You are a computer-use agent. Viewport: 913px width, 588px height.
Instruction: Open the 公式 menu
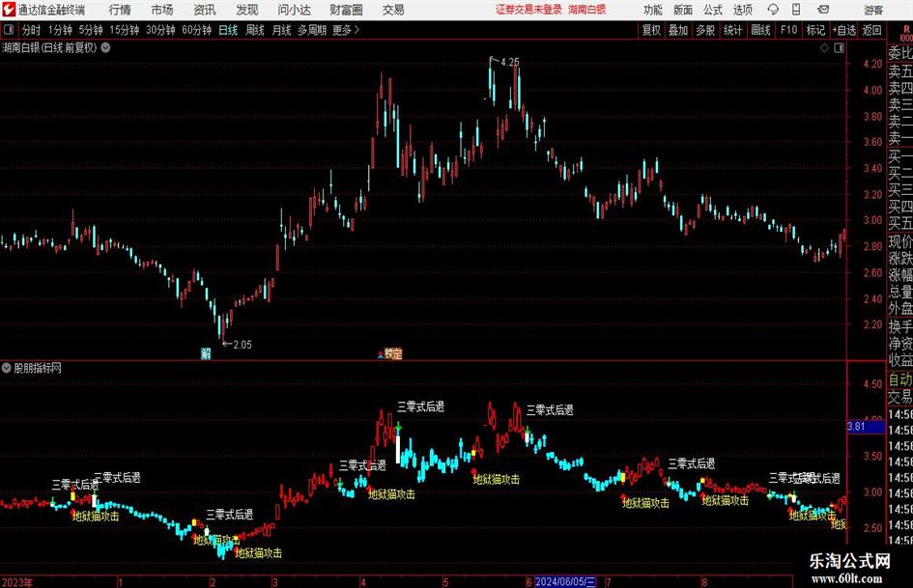click(x=713, y=10)
